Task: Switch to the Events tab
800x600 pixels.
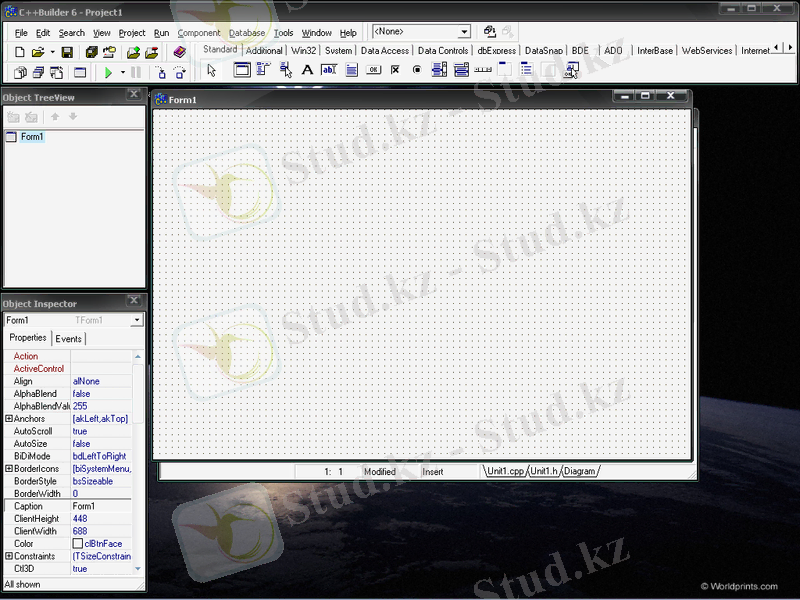Action: click(x=68, y=339)
